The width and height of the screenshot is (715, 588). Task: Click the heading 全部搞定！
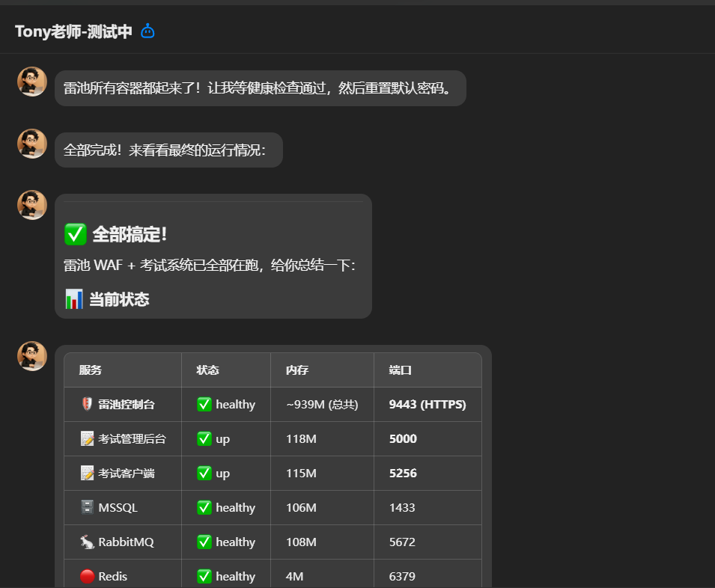(x=130, y=235)
